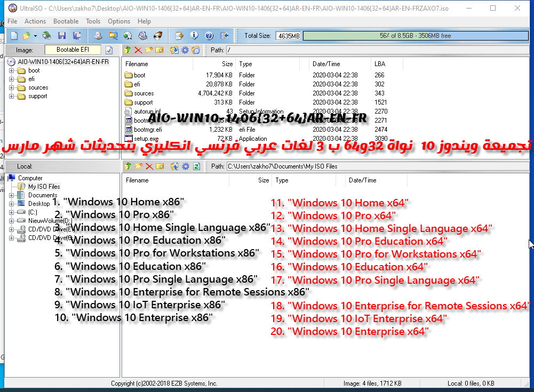Click New Folder icon in Local pane toolbar
This screenshot has height=392, width=534.
(139, 166)
